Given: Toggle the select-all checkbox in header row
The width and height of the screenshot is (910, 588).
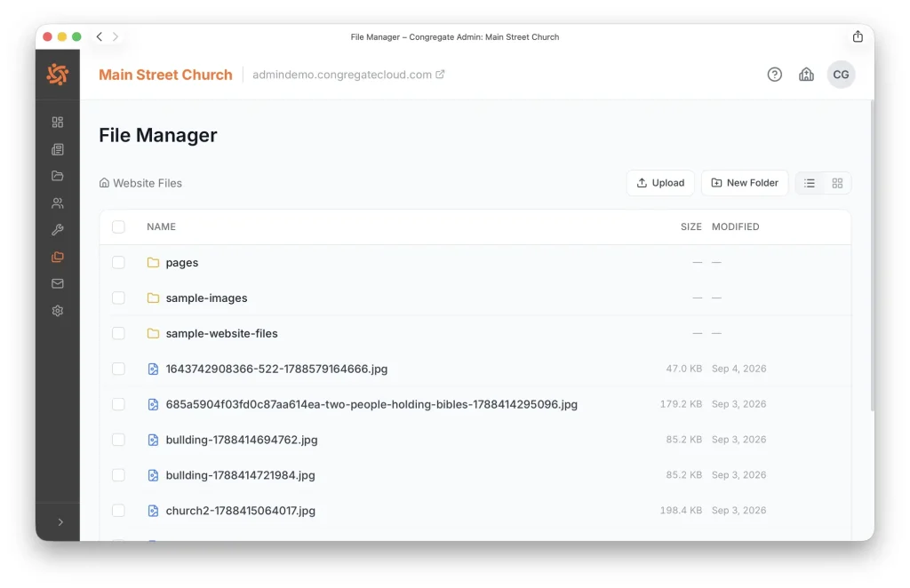Looking at the screenshot, I should coord(118,226).
